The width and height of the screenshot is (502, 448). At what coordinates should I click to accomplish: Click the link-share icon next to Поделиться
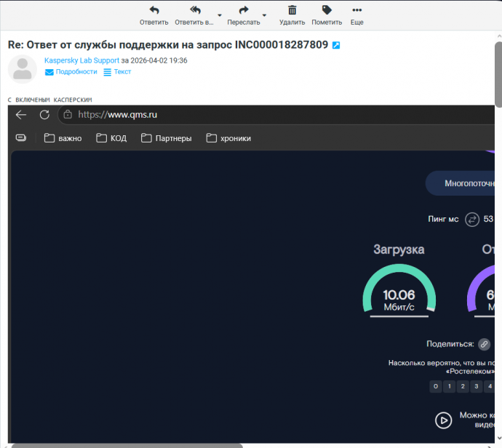[484, 344]
